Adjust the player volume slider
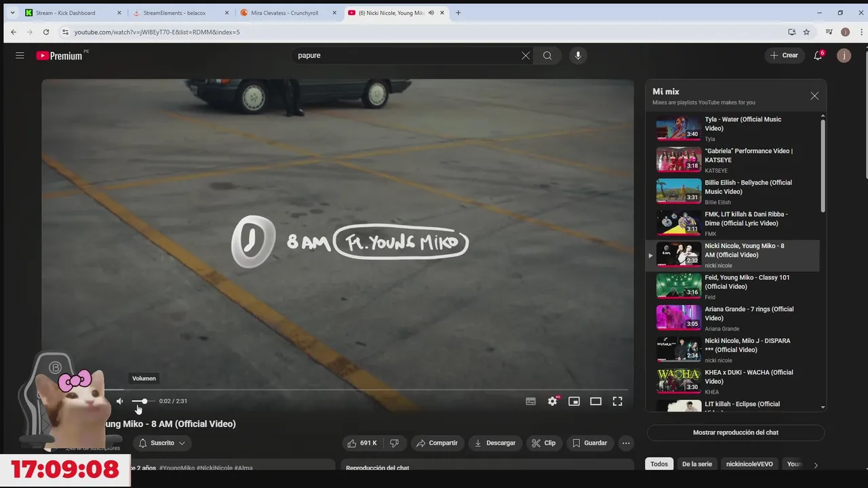The width and height of the screenshot is (868, 488). (143, 401)
